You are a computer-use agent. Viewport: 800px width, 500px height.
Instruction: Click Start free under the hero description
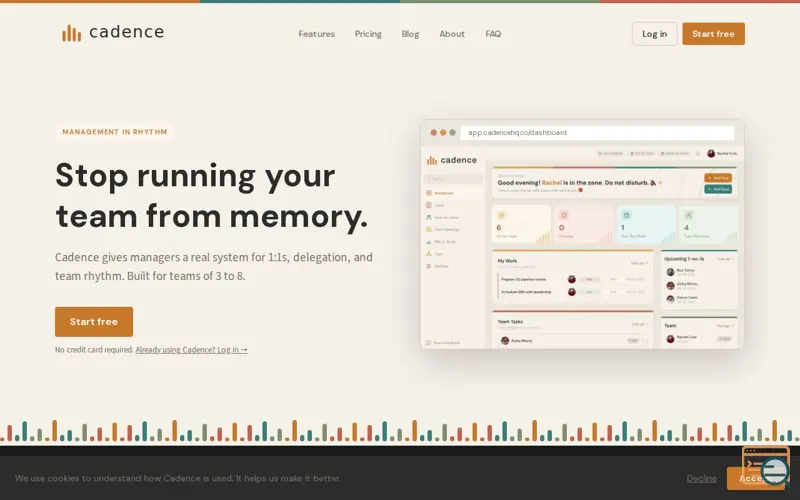point(94,321)
